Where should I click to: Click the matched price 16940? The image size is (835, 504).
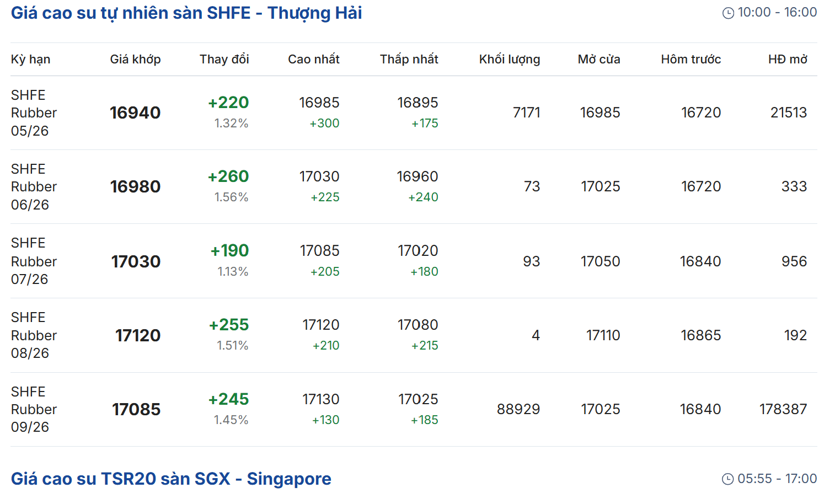coord(135,113)
